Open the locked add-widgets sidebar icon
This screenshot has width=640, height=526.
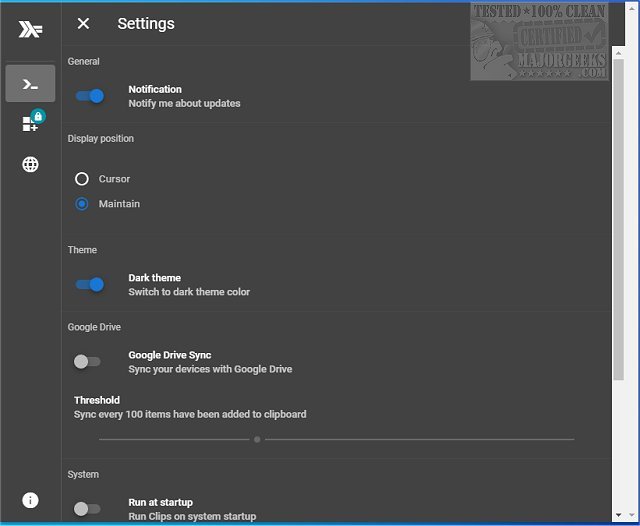tap(30, 123)
